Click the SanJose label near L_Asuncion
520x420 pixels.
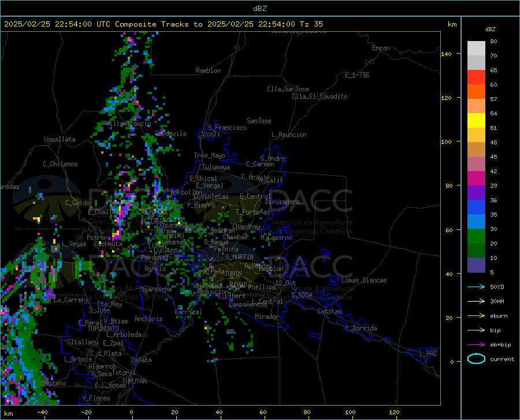[259, 121]
